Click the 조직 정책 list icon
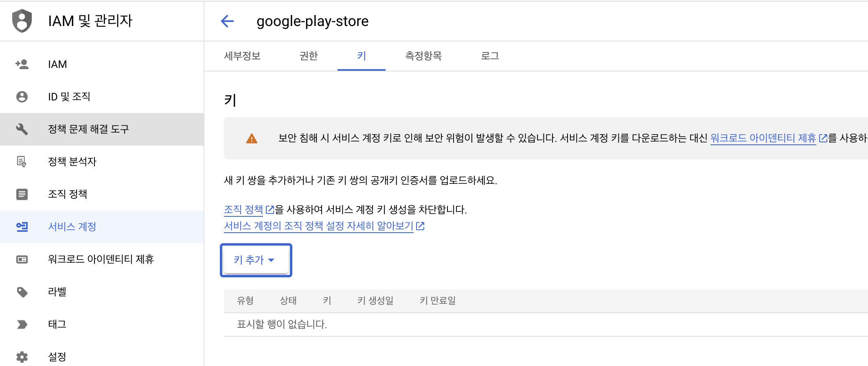 [x=22, y=194]
